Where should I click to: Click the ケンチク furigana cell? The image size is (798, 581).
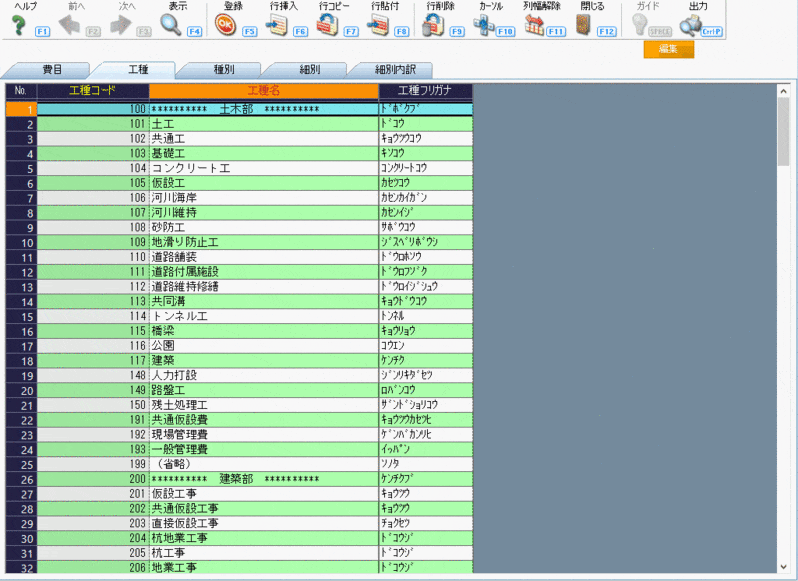pyautogui.click(x=425, y=360)
